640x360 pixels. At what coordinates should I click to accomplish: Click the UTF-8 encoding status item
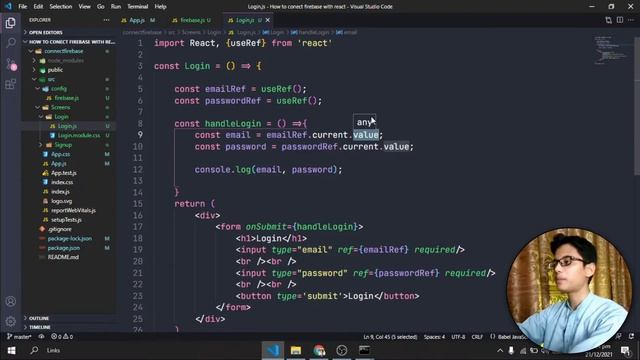coord(458,337)
